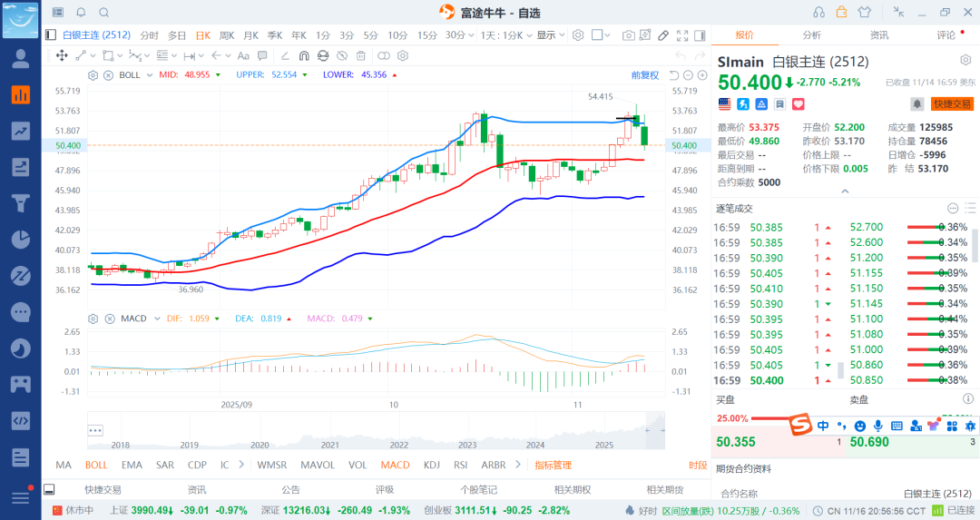Screen dimensions: 980x520
Task: Set a price alert with bell icon
Action: [x=916, y=103]
